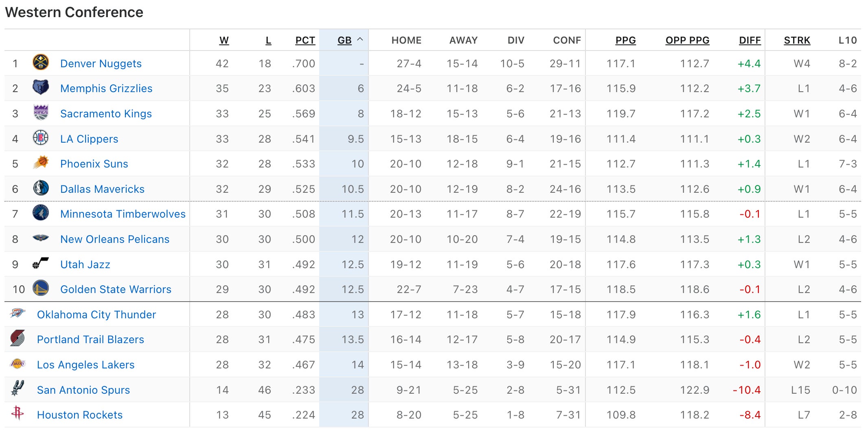Click the San Antonio Spurs logo
This screenshot has height=432, width=868.
click(x=18, y=389)
